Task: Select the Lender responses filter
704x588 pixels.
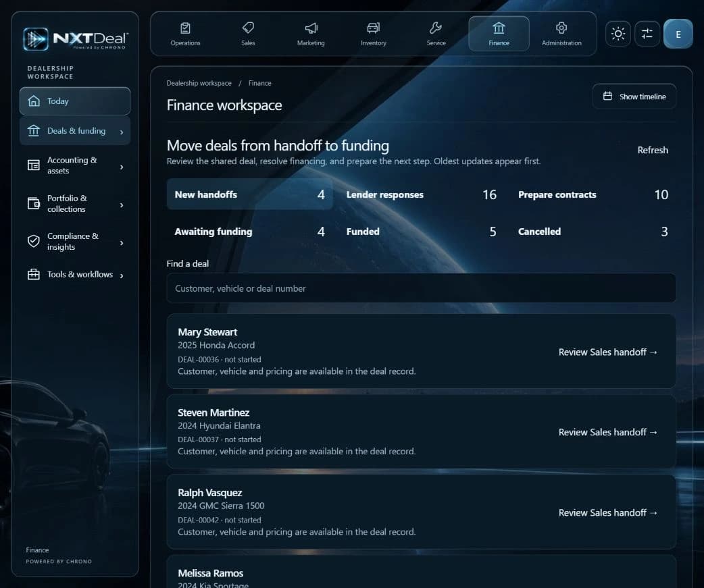Action: click(x=421, y=194)
